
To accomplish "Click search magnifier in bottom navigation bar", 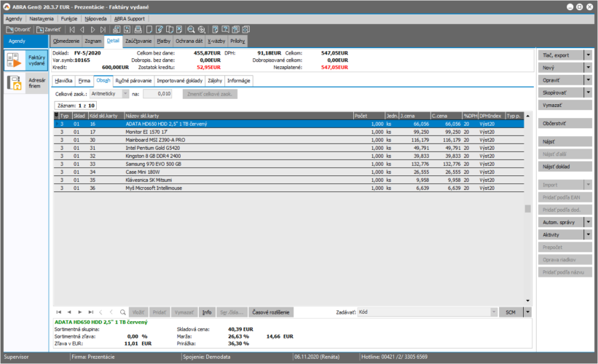I will coord(123,312).
